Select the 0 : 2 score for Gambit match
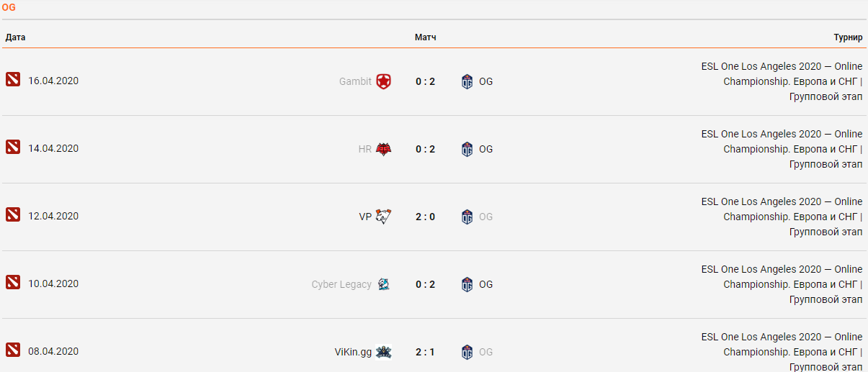This screenshot has width=868, height=372. (x=426, y=81)
